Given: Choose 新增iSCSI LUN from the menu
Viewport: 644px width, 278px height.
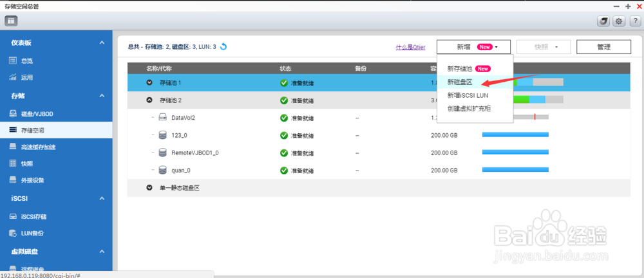Looking at the screenshot, I should tap(468, 95).
